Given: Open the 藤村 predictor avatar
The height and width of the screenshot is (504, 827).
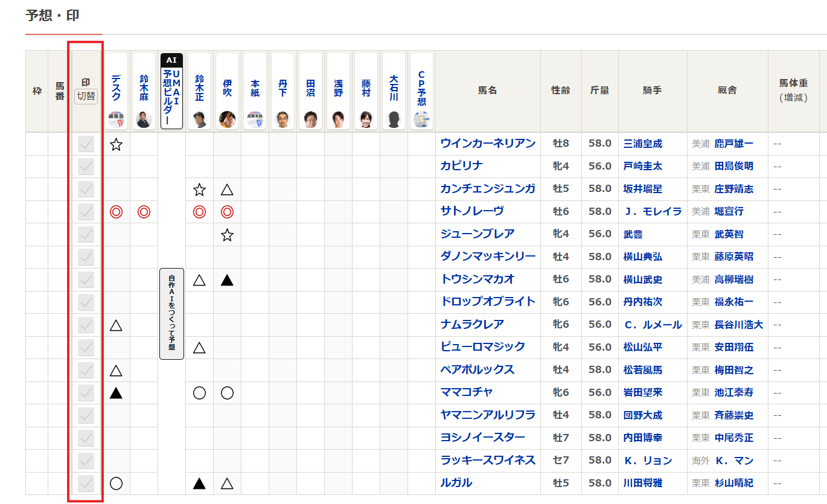Looking at the screenshot, I should 366,120.
